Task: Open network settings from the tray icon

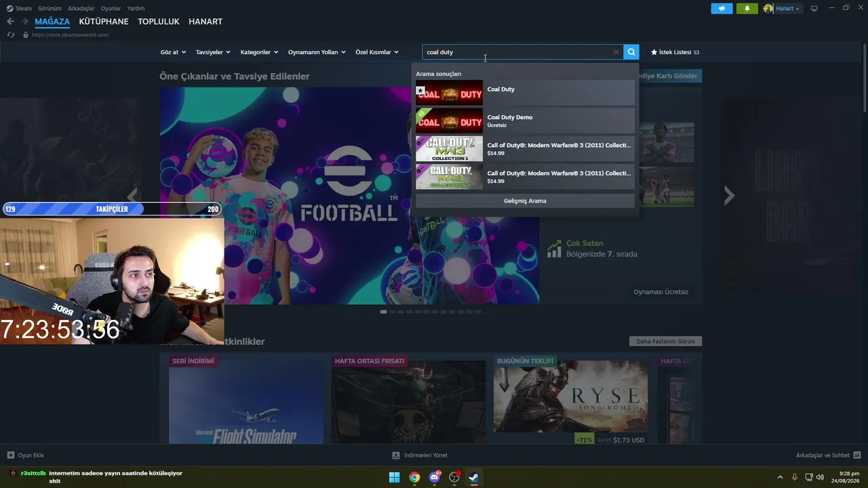Action: point(809,477)
